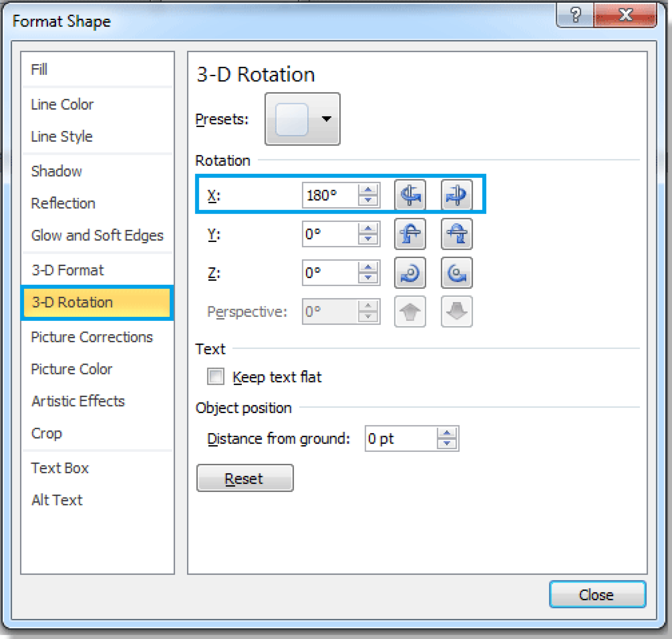Screen dimensions: 672x639
Task: Click the Y-axis rotate up icon
Action: 410,234
